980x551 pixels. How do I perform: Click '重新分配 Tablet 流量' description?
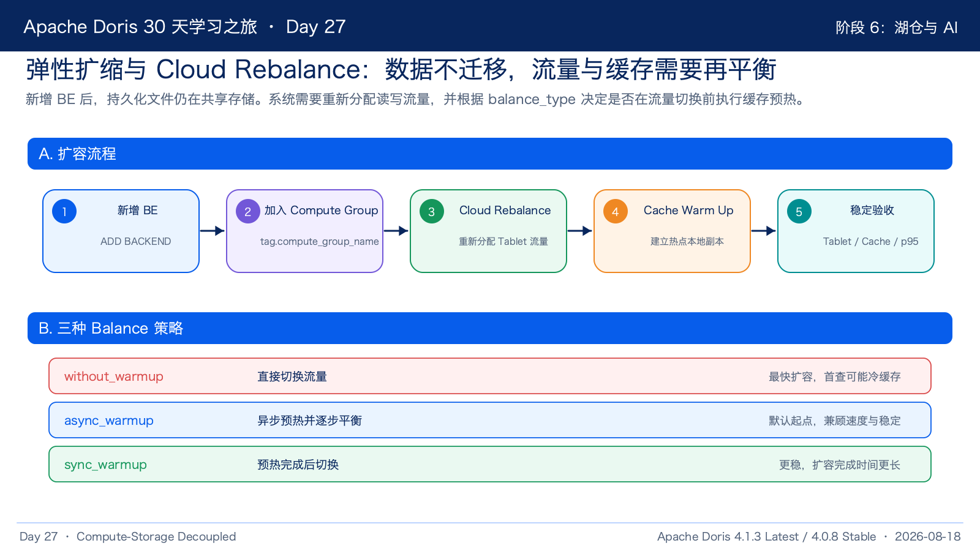click(503, 241)
